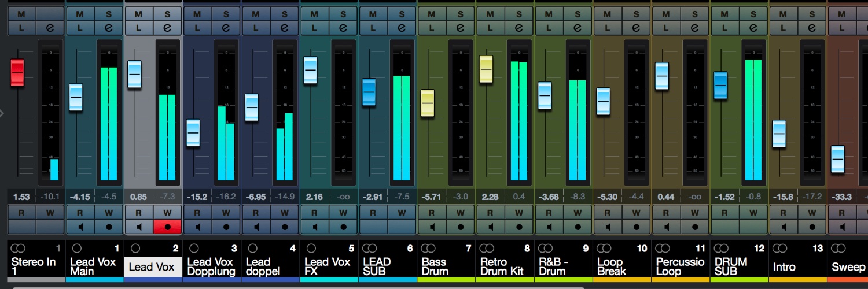868x289 pixels.
Task: Select the Lead Vox Main channel name
Action: (93, 266)
